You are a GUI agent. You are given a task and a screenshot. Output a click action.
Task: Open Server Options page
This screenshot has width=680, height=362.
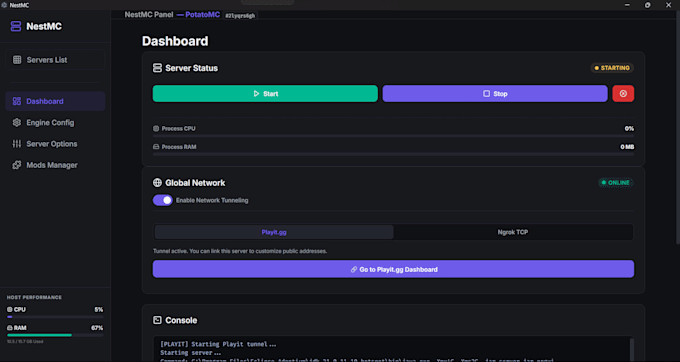click(x=55, y=144)
